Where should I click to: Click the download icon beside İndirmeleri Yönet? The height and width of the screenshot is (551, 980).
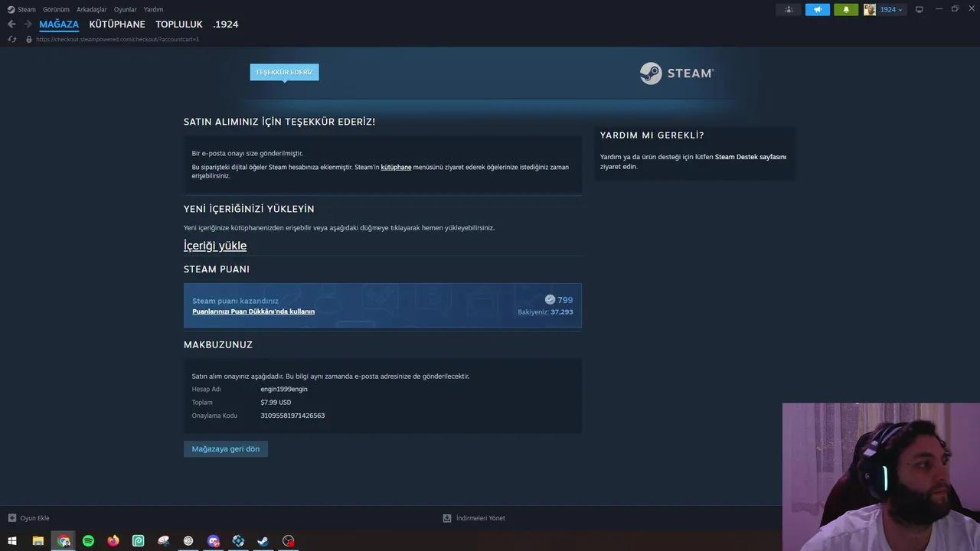pos(447,518)
